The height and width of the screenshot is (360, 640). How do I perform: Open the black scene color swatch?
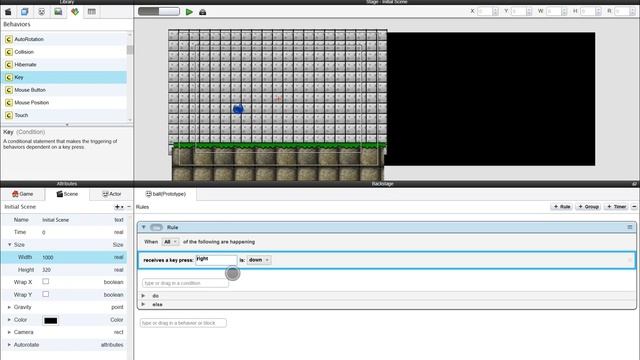click(51, 320)
